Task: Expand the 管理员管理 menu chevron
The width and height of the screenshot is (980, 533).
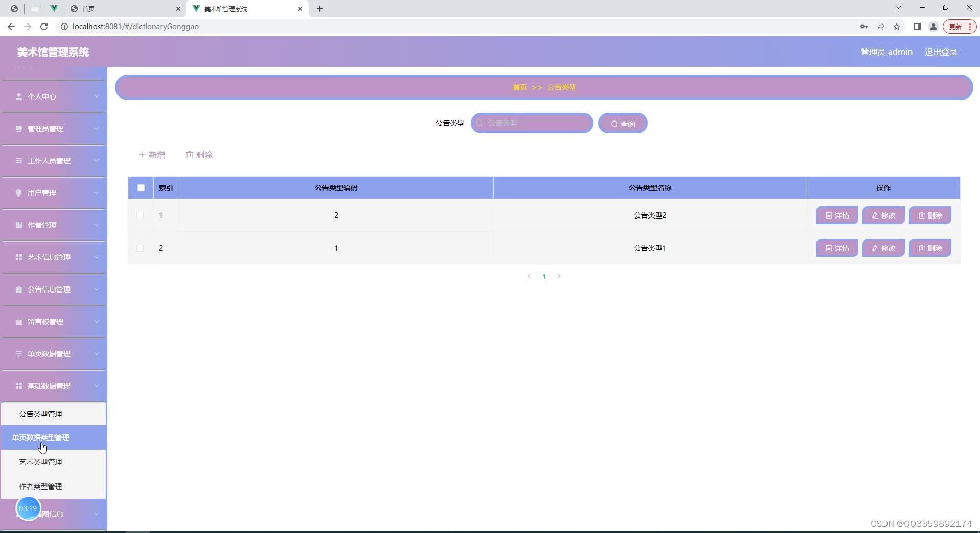Action: [97, 129]
